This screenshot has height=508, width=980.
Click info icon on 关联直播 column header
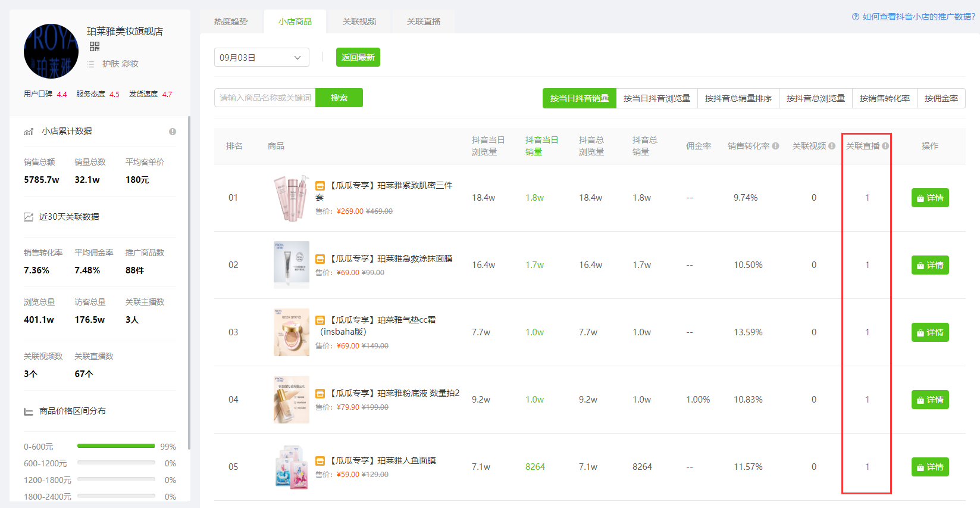pos(885,146)
